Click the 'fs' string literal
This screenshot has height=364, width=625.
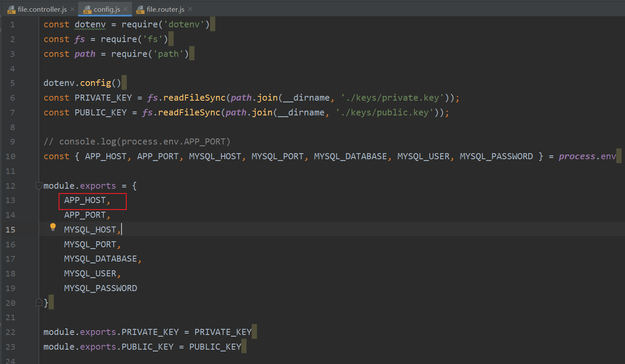(x=153, y=39)
